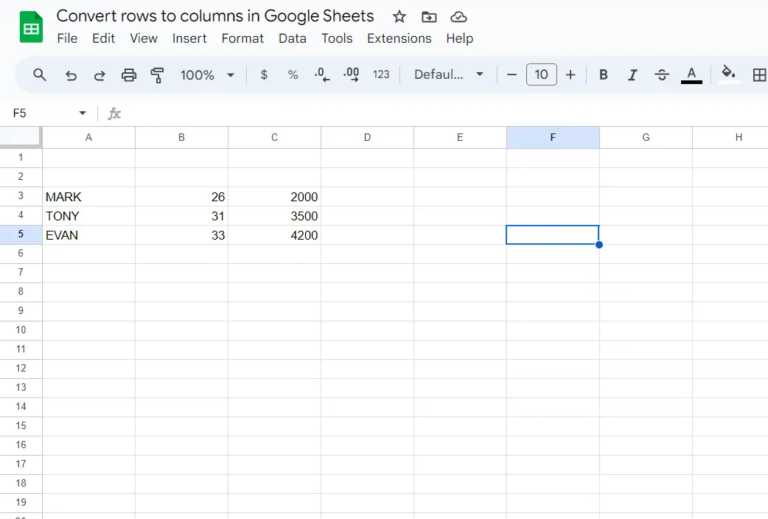Screen dimensions: 768x519
Task: Open the Extensions menu
Action: coord(399,38)
